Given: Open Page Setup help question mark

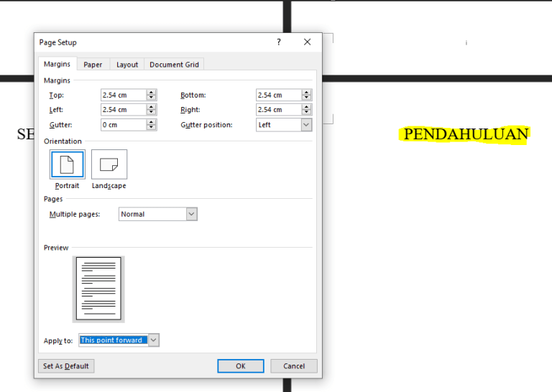Looking at the screenshot, I should click(x=279, y=42).
